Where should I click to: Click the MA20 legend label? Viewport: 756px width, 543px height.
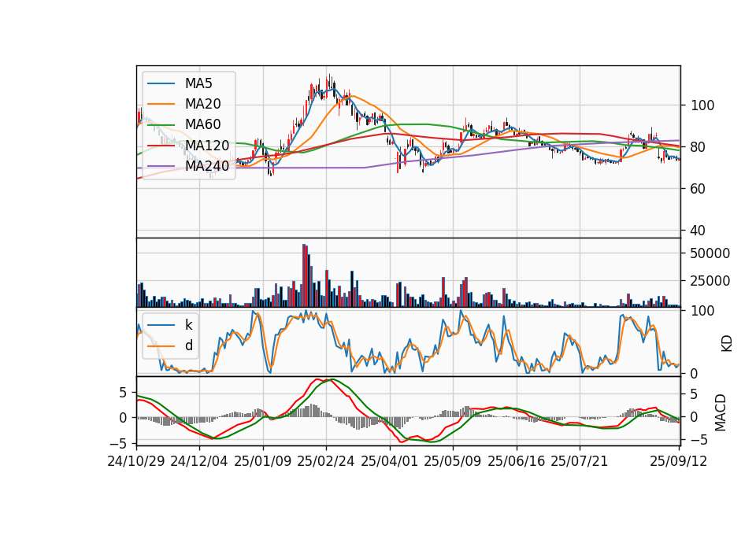pyautogui.click(x=202, y=104)
